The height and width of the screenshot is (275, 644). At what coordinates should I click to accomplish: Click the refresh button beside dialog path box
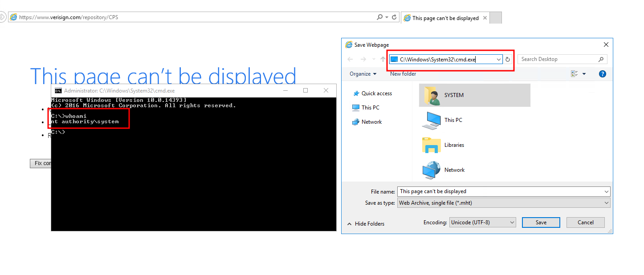click(508, 59)
